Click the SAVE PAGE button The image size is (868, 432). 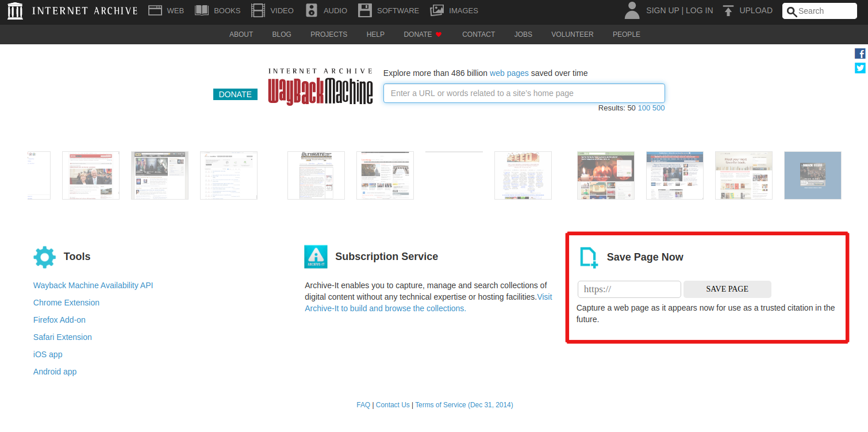coord(727,289)
